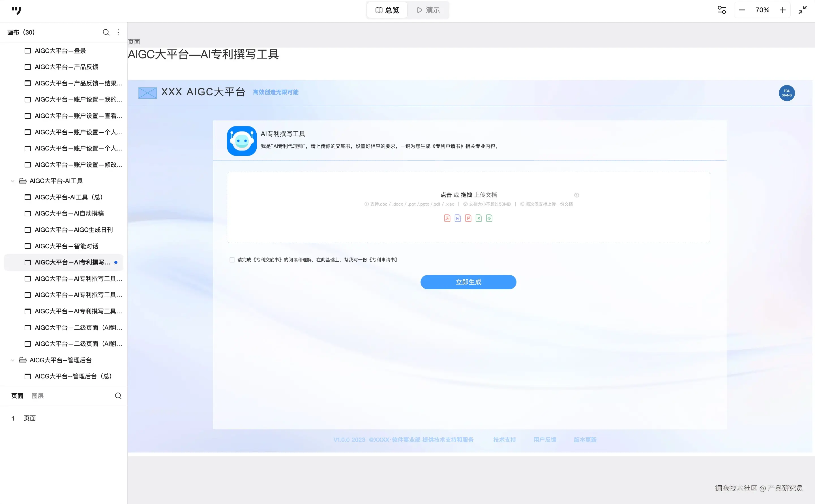Click the pages panel search icon
This screenshot has width=815, height=504.
pos(118,396)
